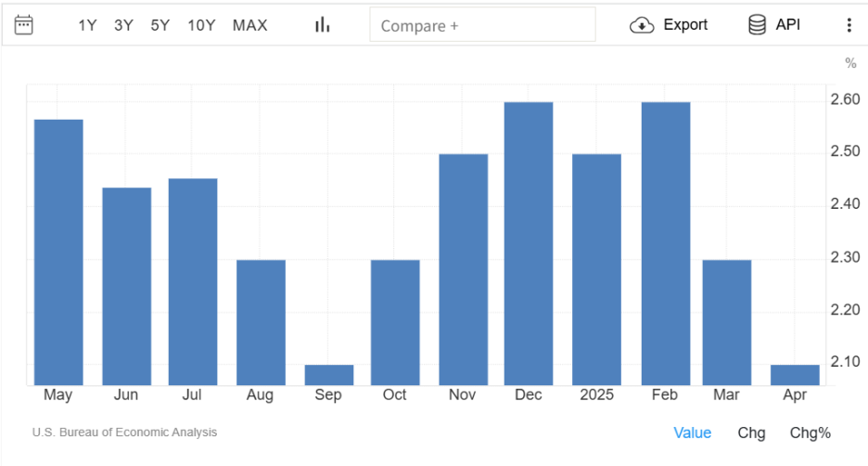Open the calendar date picker icon
This screenshot has width=868, height=466.
(x=23, y=25)
